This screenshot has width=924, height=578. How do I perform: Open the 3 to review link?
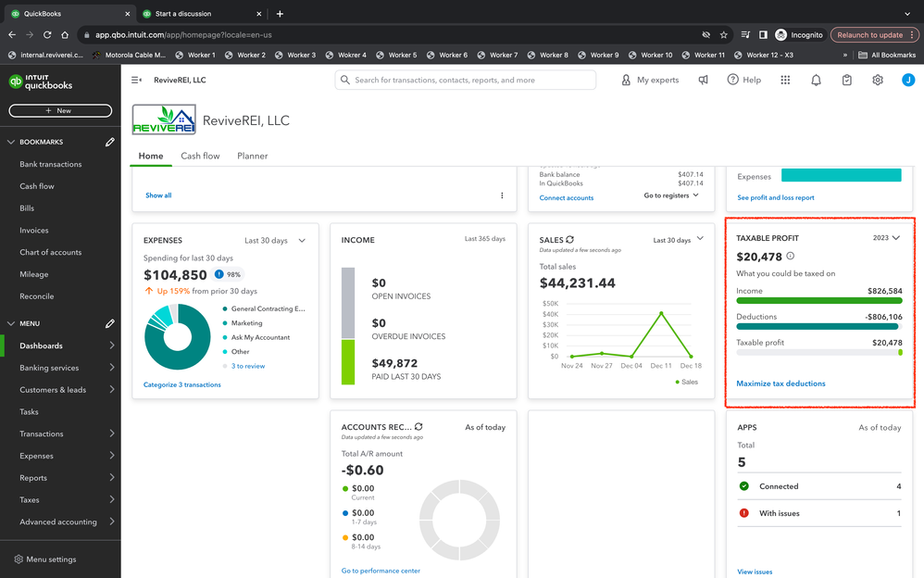pyautogui.click(x=248, y=366)
